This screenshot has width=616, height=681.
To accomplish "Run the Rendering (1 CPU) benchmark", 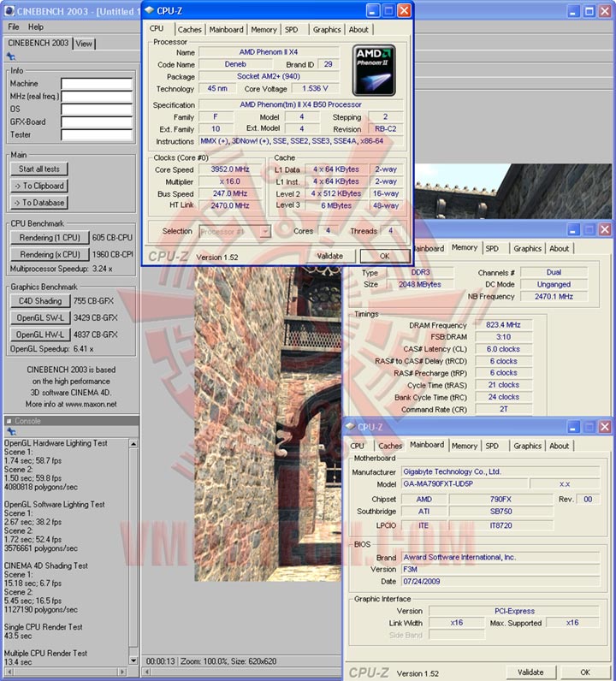I will [x=50, y=238].
